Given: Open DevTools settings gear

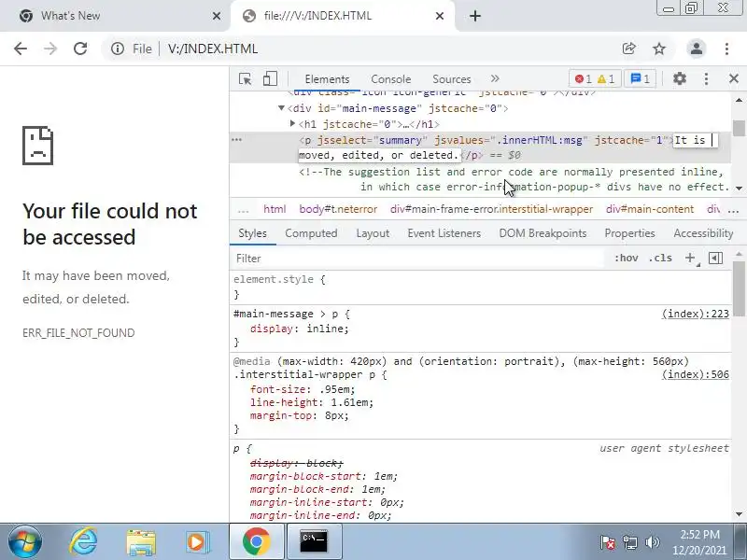Looking at the screenshot, I should [680, 78].
